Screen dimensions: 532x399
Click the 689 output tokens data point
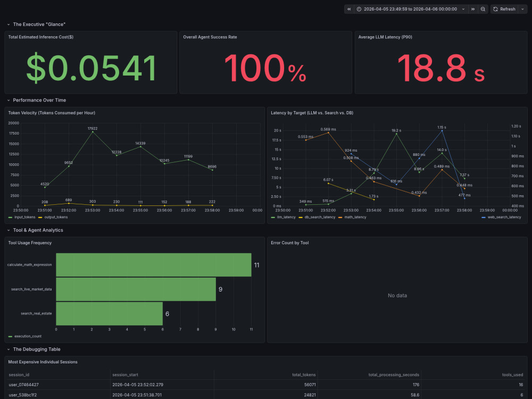coord(69,203)
